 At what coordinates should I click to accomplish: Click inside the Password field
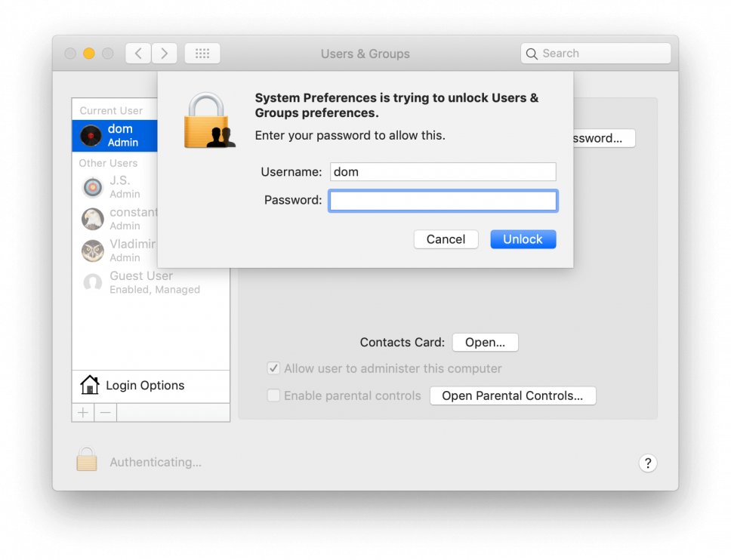click(x=443, y=200)
